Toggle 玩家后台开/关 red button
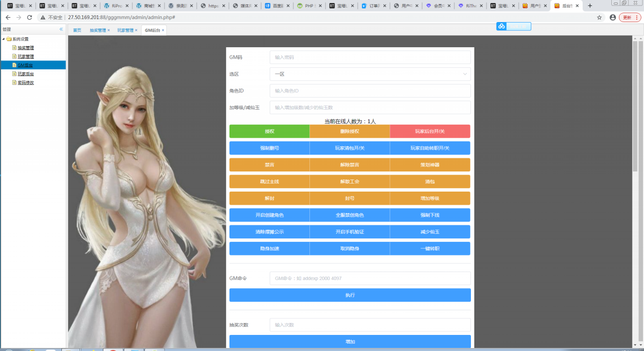The width and height of the screenshot is (644, 351). pos(430,131)
